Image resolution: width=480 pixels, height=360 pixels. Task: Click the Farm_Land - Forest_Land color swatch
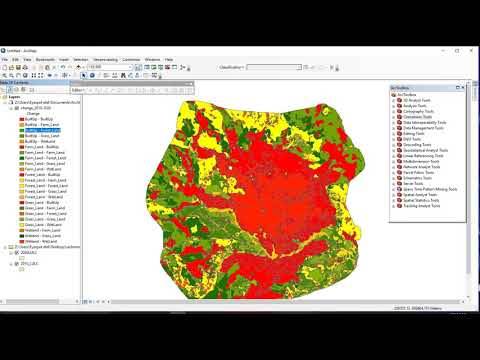[x=22, y=158]
